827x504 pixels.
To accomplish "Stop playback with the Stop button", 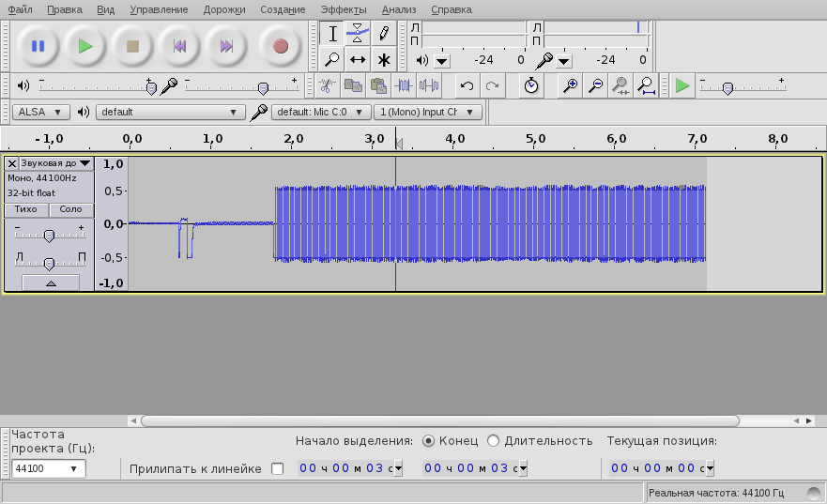I will [x=132, y=46].
